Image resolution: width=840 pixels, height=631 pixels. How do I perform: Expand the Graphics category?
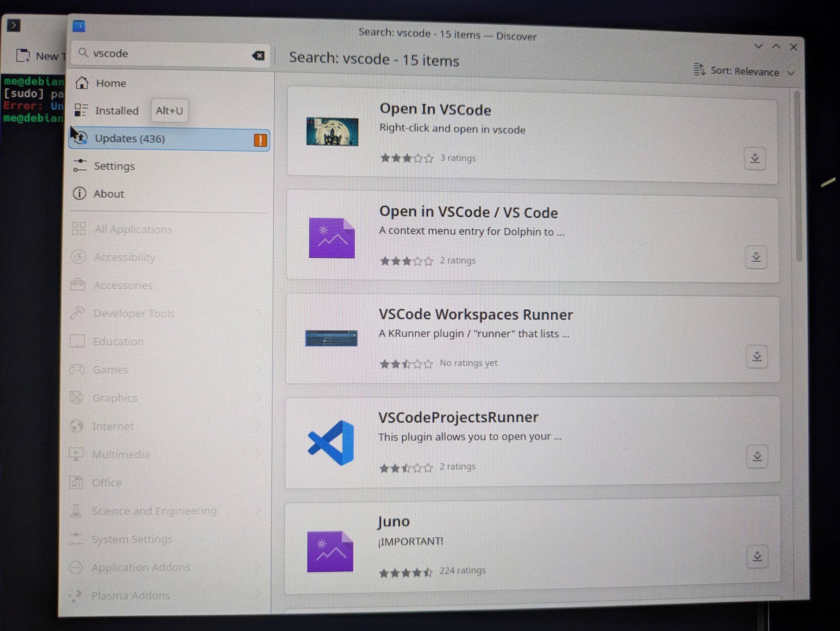[115, 397]
